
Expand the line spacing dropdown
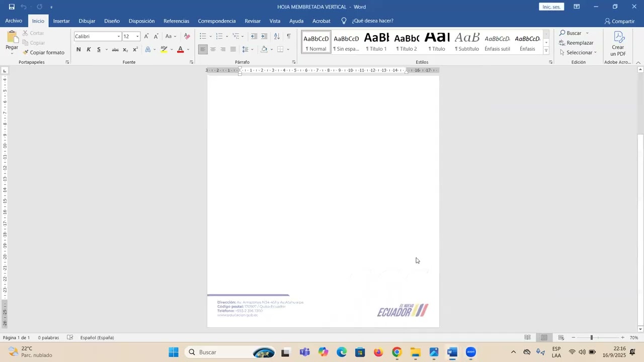[247, 49]
